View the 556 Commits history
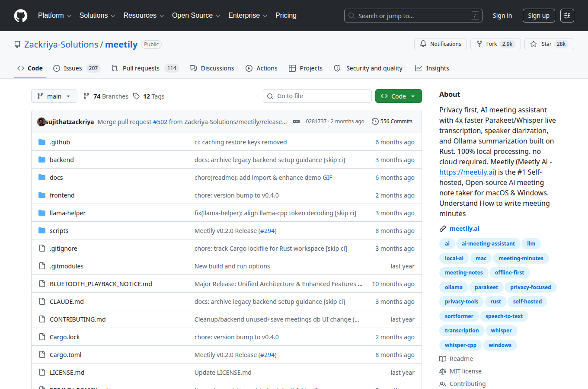The width and height of the screenshot is (588, 389). (392, 121)
